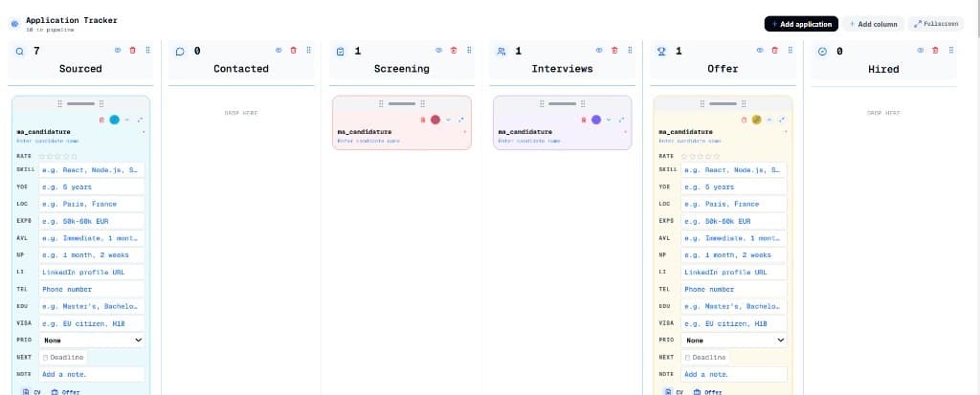Delete the Hired column
This screenshot has width=980, height=395.
click(936, 50)
